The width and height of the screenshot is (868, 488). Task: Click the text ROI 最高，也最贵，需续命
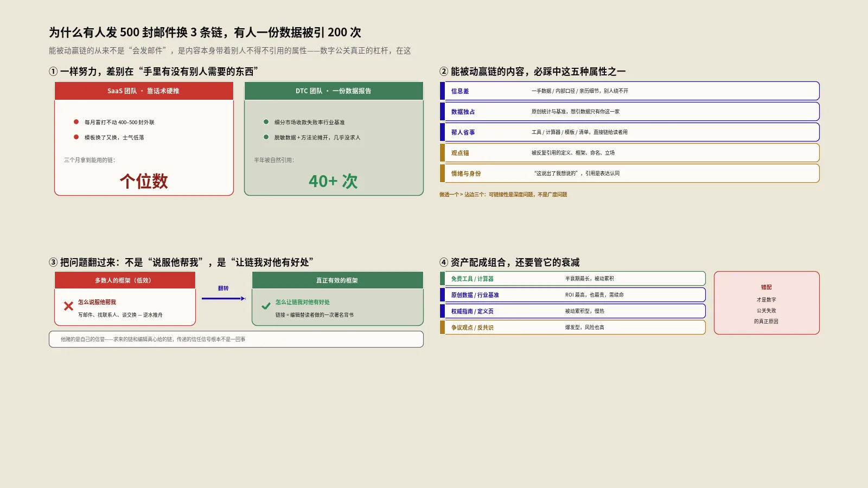tap(595, 295)
